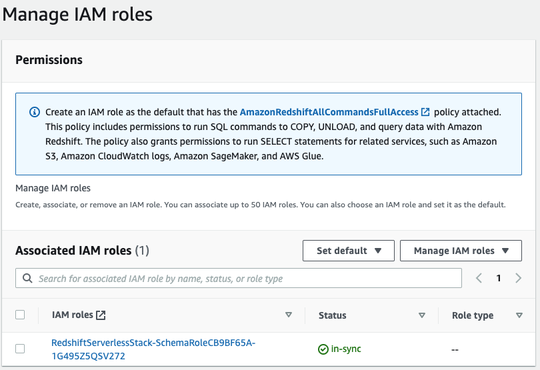The image size is (540, 370).
Task: Open the Set default dropdown
Action: pyautogui.click(x=349, y=251)
